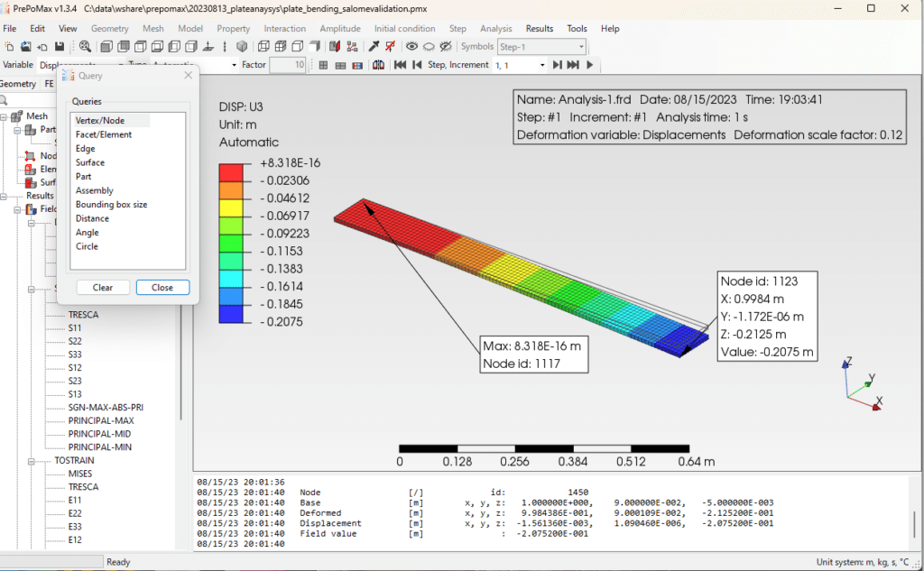This screenshot has height=571, width=924.
Task: Jump to the first step increment
Action: pos(400,65)
